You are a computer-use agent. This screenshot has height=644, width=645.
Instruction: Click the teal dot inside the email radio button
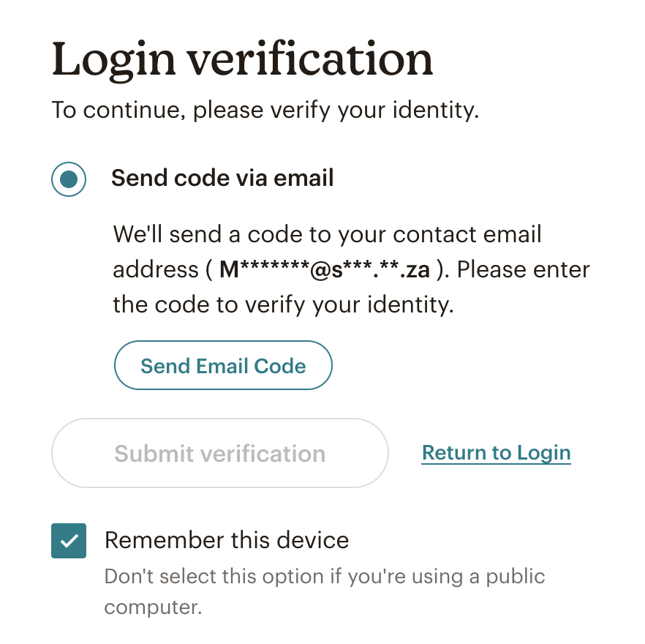click(x=69, y=179)
